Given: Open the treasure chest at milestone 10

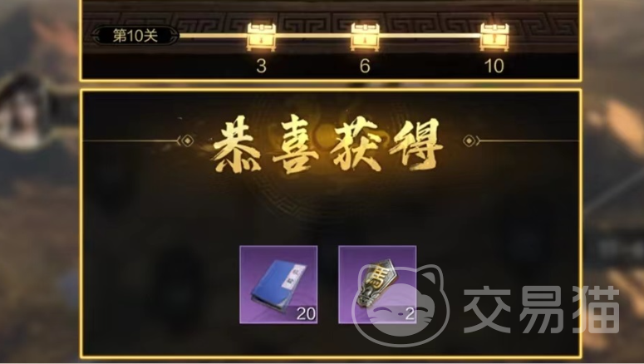Looking at the screenshot, I should [494, 37].
